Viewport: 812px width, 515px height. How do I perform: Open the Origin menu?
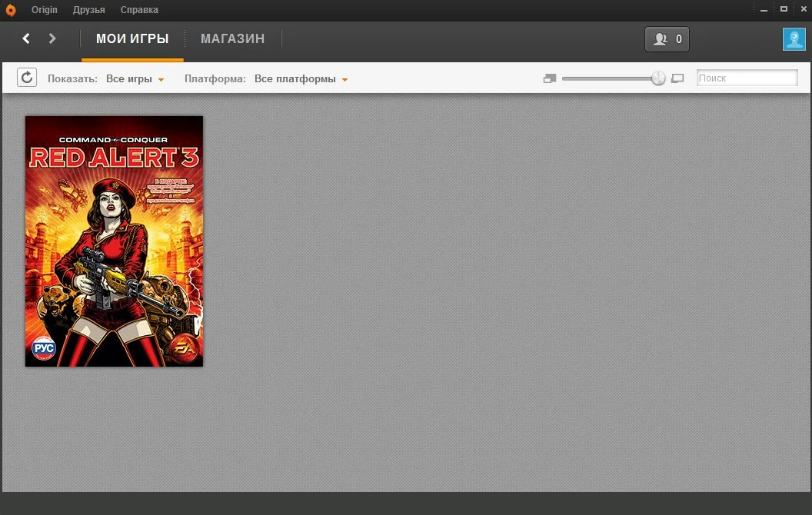pyautogui.click(x=44, y=10)
